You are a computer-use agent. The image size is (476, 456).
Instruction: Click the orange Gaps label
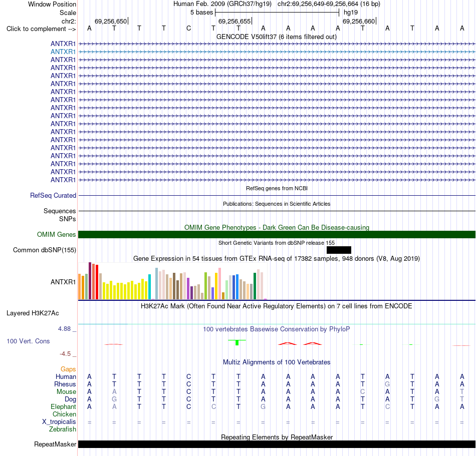[68, 369]
